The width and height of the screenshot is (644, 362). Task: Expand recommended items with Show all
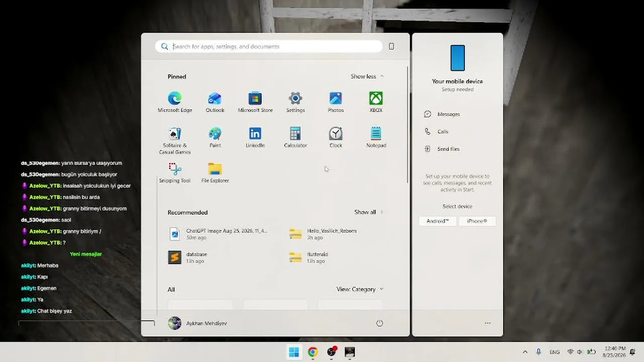(369, 212)
